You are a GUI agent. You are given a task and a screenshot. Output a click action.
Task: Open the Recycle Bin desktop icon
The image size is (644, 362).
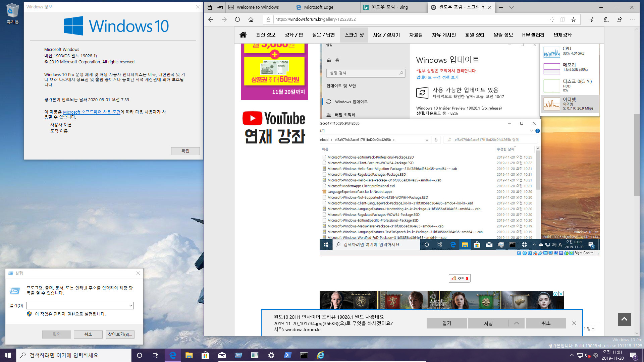(x=12, y=13)
